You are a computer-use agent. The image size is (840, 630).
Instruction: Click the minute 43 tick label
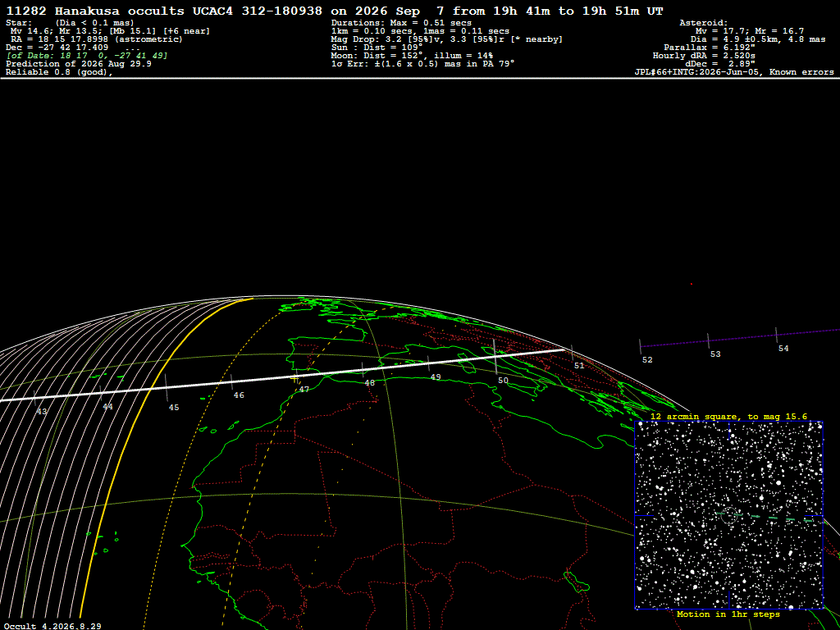[42, 412]
